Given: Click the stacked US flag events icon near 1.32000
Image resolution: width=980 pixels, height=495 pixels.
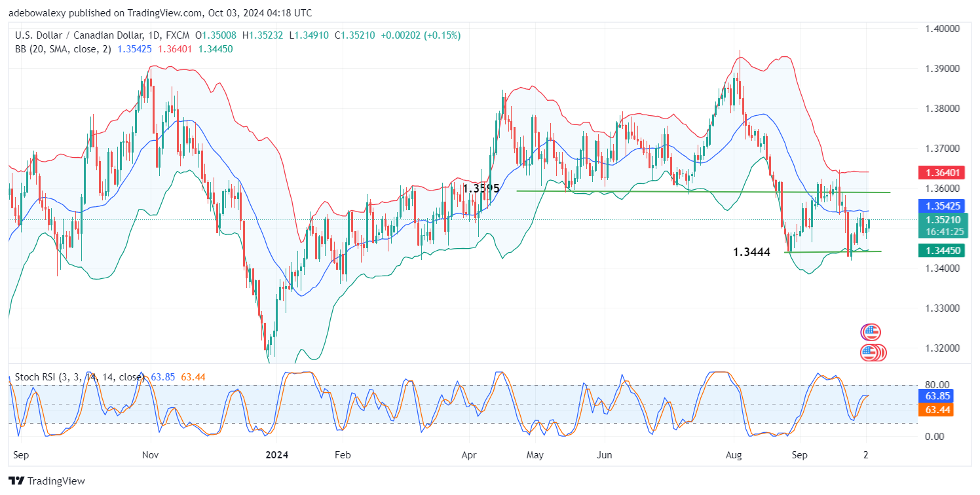Looking at the screenshot, I should 873,353.
